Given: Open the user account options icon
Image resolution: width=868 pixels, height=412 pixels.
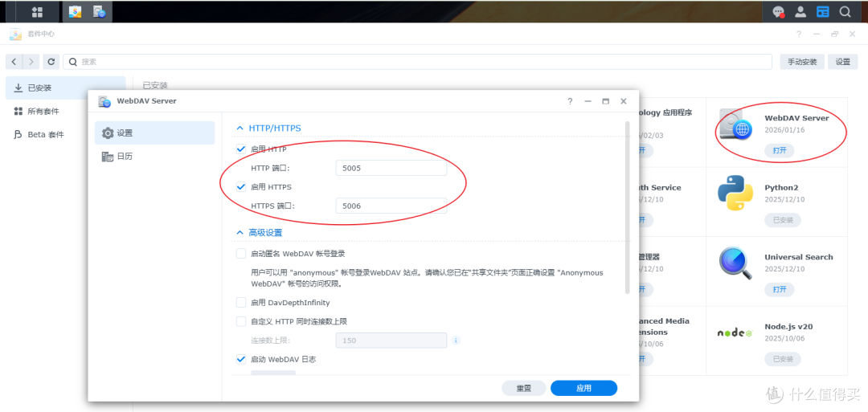Looking at the screenshot, I should tap(800, 11).
